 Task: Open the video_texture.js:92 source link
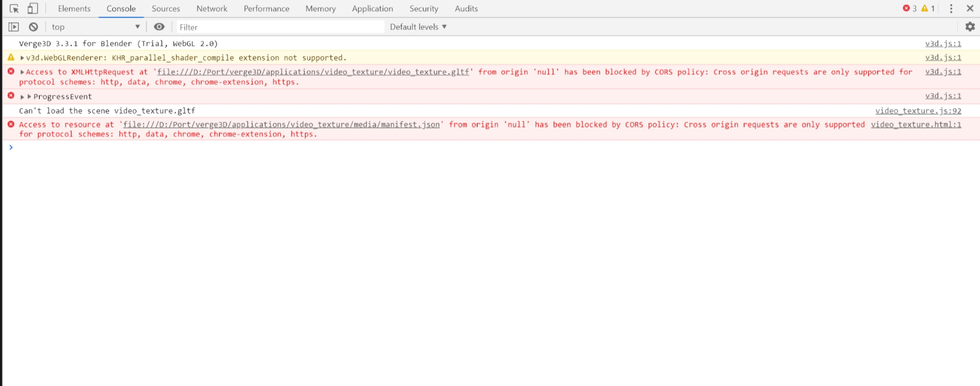918,111
